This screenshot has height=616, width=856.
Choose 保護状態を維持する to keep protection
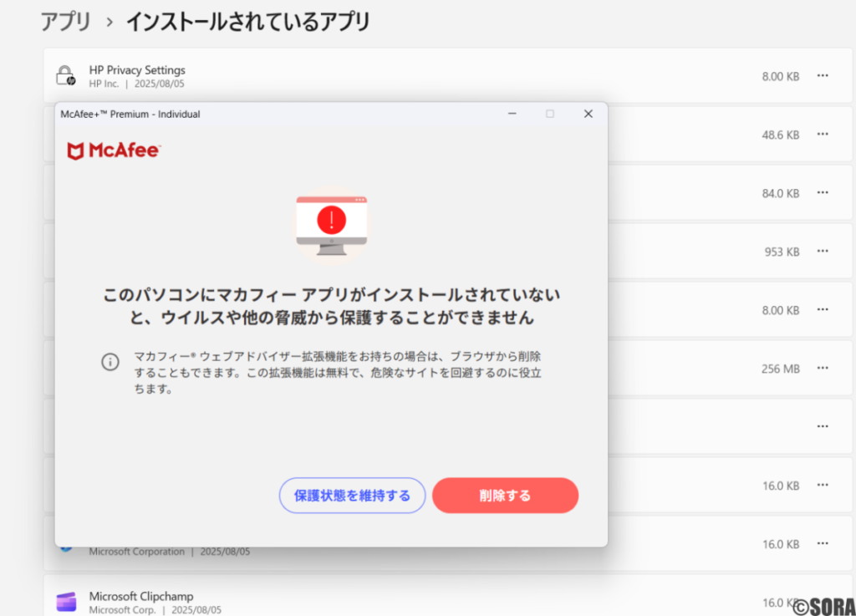[x=352, y=496]
